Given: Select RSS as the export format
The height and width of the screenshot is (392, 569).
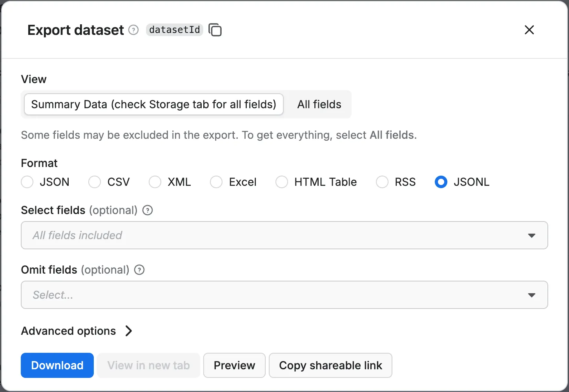Looking at the screenshot, I should point(382,182).
